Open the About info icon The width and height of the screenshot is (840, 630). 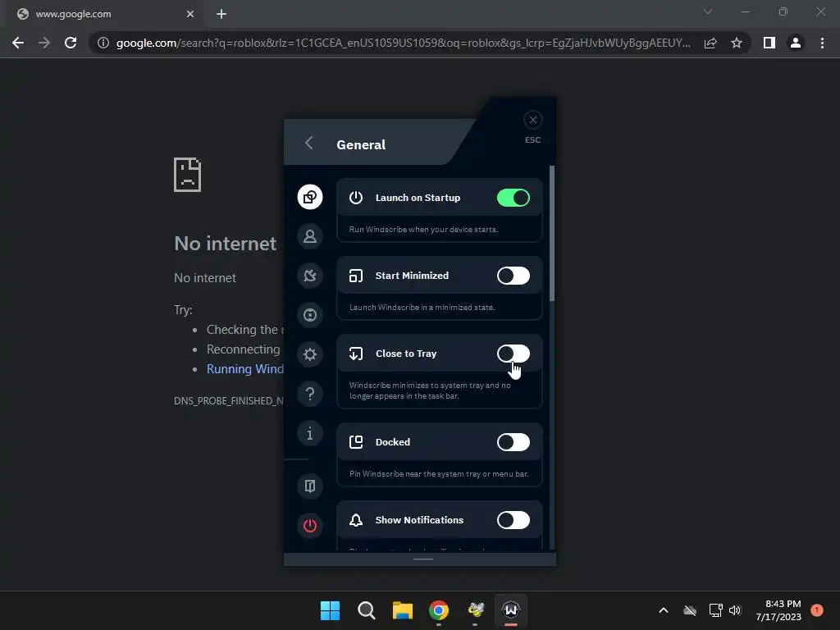309,433
